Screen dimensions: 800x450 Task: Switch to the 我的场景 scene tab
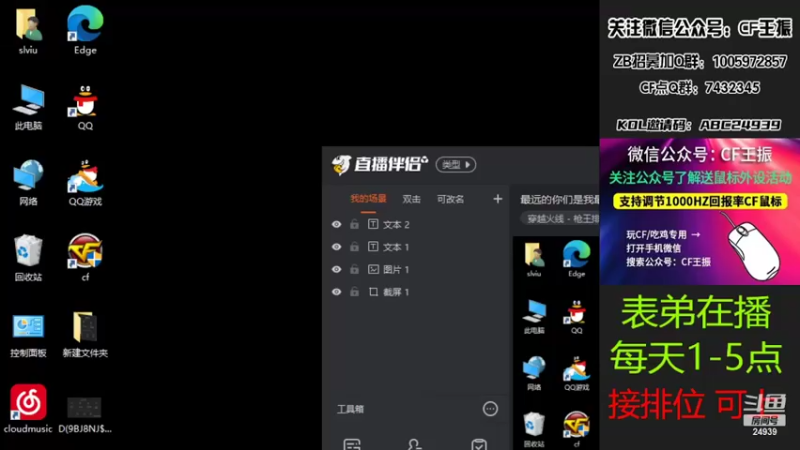(x=368, y=199)
